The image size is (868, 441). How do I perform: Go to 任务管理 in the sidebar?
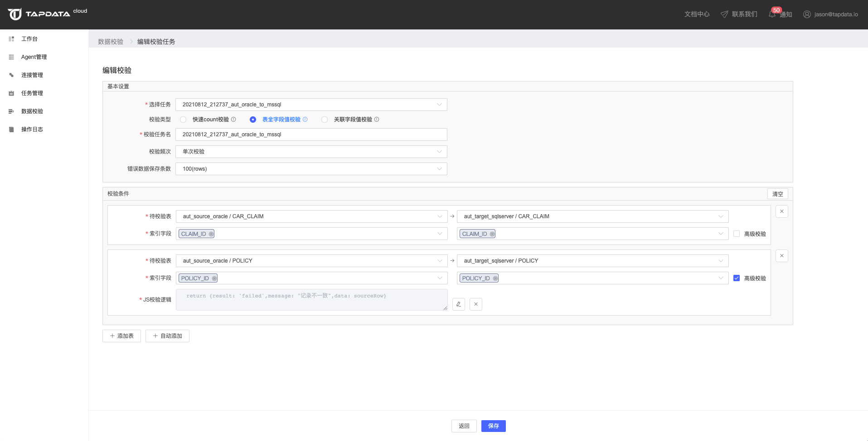click(32, 93)
